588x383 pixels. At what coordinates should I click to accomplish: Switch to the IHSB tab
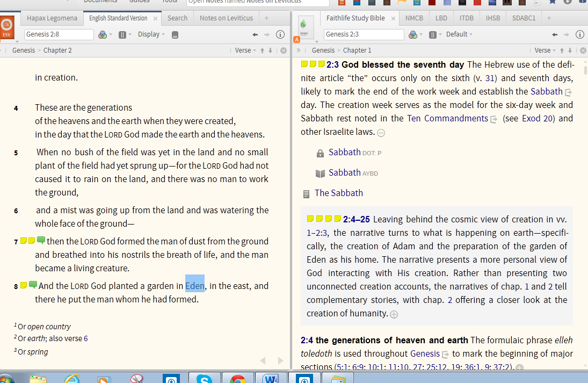pos(493,18)
